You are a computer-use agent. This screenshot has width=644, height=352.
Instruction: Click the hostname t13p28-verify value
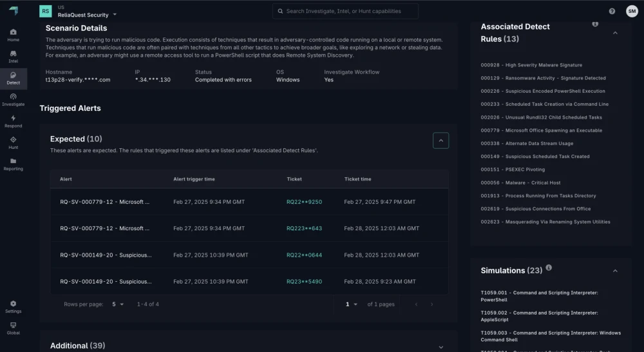78,80
